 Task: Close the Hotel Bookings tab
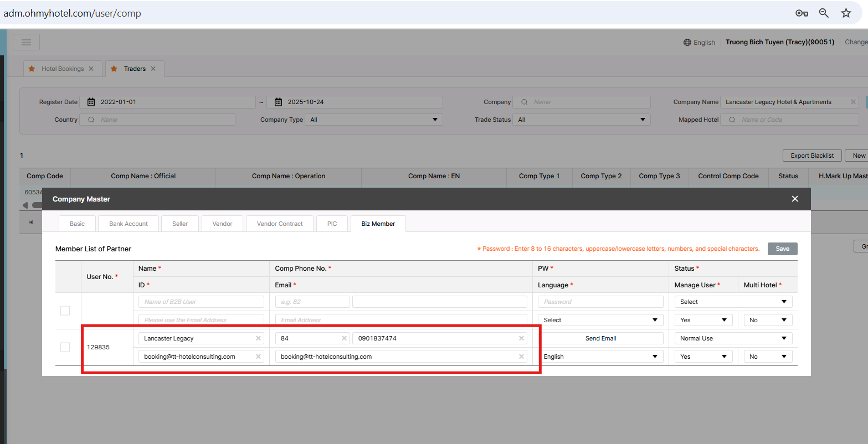pyautogui.click(x=91, y=69)
